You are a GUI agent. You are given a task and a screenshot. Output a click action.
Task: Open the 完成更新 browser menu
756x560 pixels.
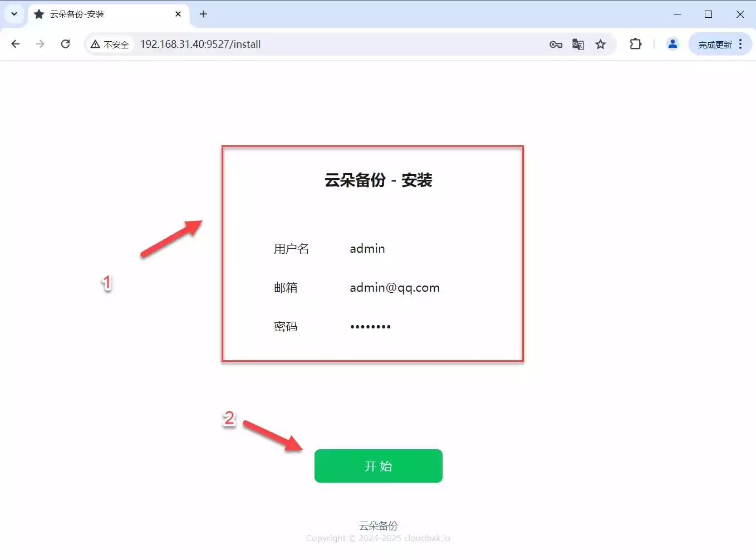720,45
